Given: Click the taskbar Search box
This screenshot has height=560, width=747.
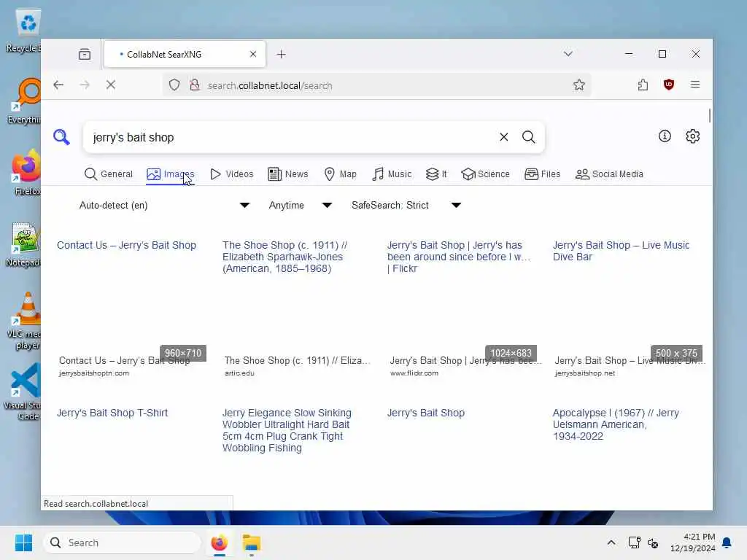Looking at the screenshot, I should 122,542.
